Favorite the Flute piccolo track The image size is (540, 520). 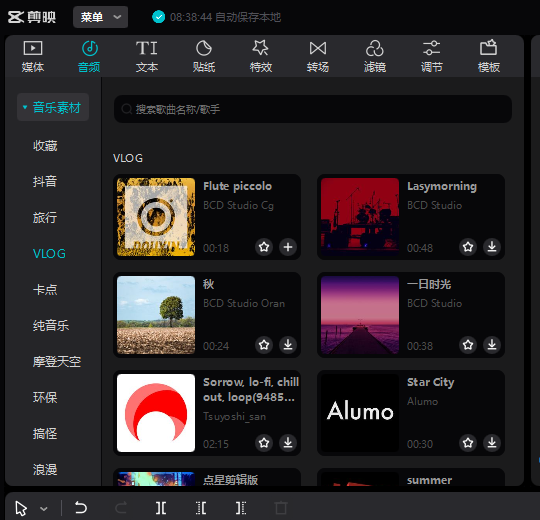coord(264,247)
